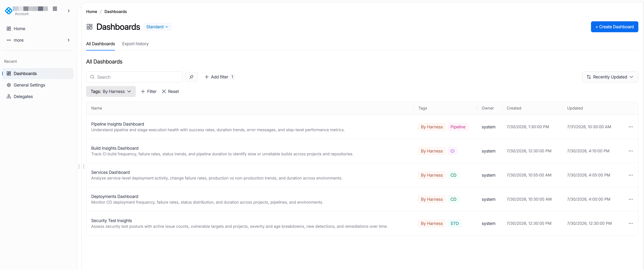Expand the more menu in sidebar
Screen dimensions: 644x270
point(38,40)
